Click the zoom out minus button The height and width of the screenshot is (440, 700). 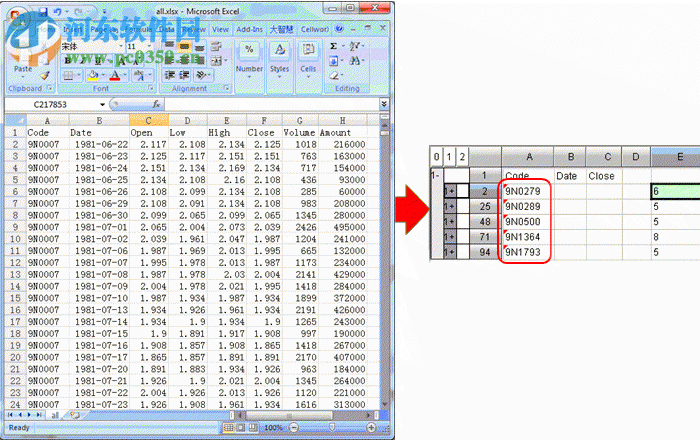tap(294, 428)
